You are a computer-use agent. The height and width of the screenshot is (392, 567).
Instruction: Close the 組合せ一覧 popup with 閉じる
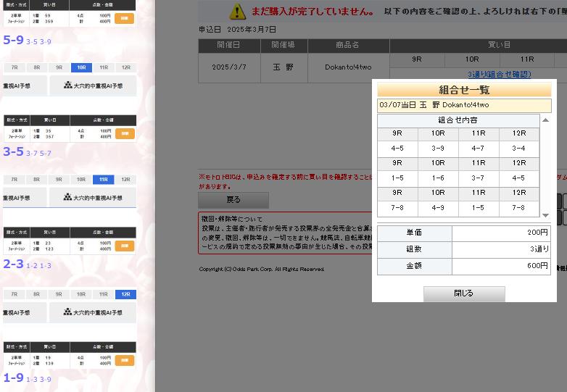click(x=464, y=293)
